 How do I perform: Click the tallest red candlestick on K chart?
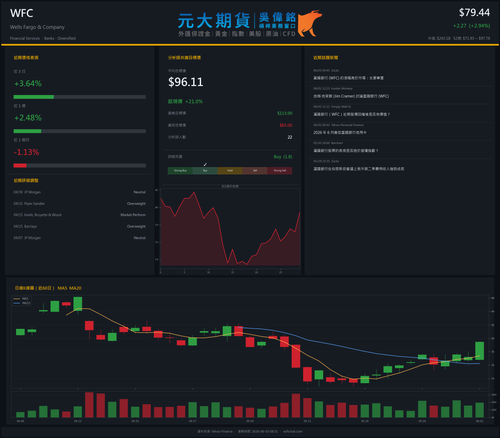(296, 356)
